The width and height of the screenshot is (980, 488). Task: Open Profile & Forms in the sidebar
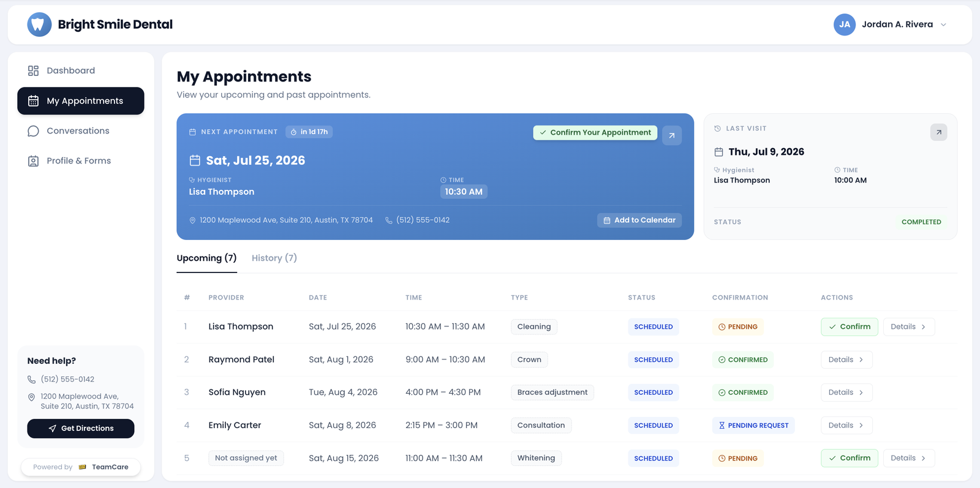pos(81,161)
